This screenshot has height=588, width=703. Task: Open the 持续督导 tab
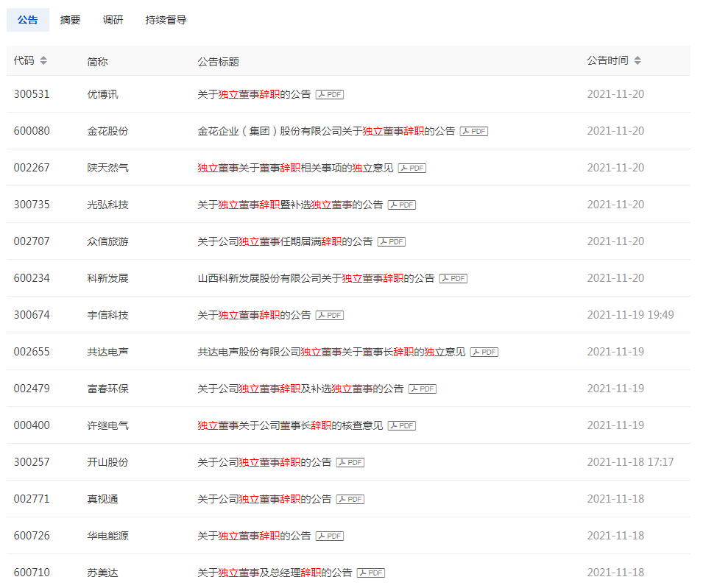(166, 20)
